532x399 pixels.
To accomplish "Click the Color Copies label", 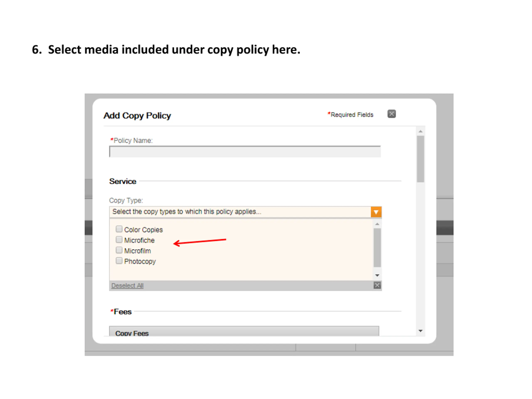I will [143, 230].
